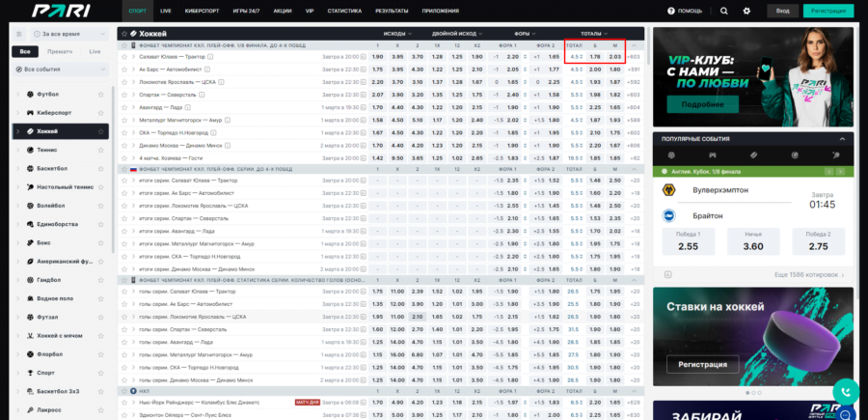Favorite the Ак Барс — Автомобилист match
This screenshot has height=420, width=868.
click(122, 70)
